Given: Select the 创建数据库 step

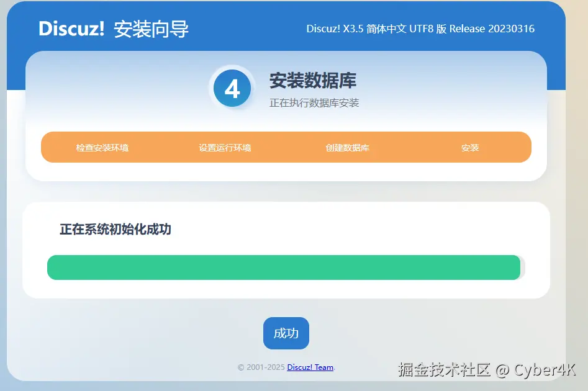Looking at the screenshot, I should (x=348, y=148).
